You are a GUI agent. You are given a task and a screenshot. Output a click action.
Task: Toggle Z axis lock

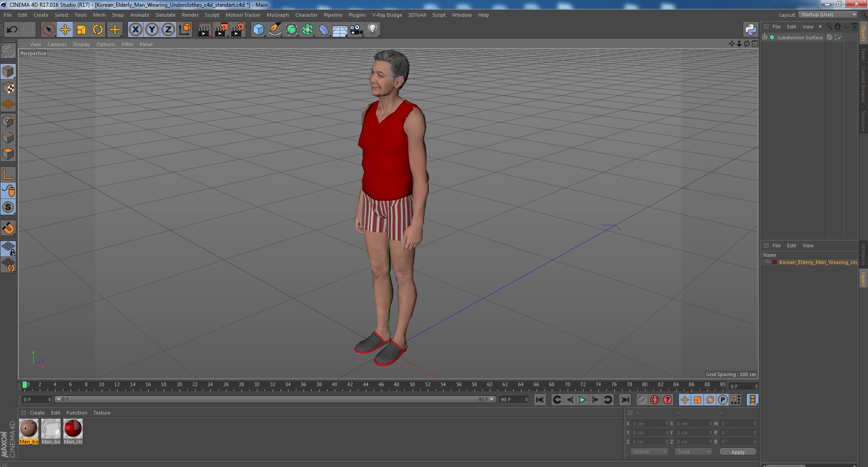click(168, 30)
